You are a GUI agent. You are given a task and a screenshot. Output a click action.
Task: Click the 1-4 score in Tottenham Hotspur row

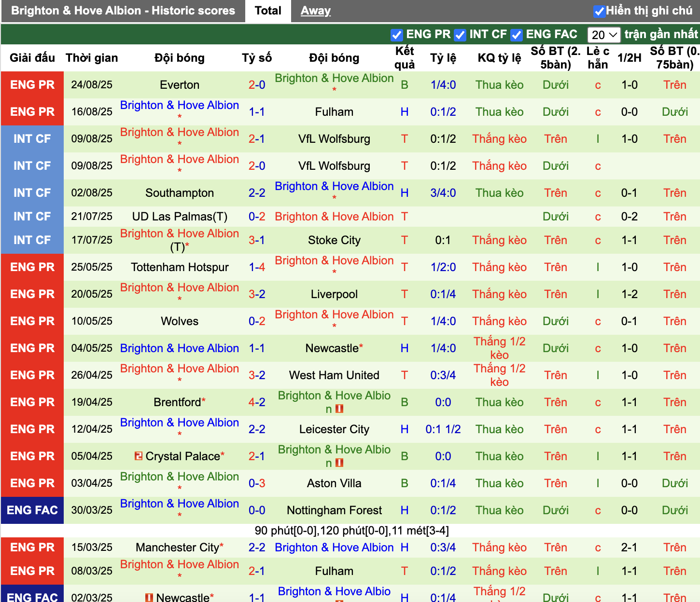(257, 267)
